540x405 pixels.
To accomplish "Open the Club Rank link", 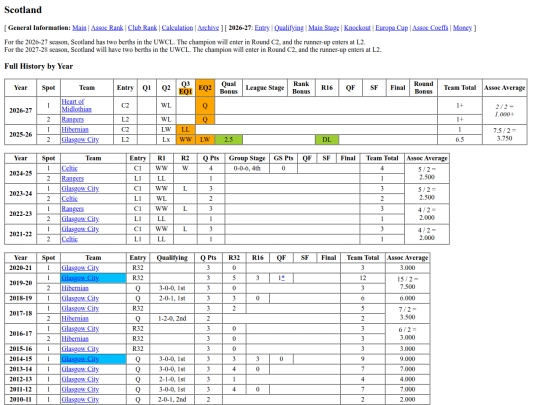I will [142, 28].
